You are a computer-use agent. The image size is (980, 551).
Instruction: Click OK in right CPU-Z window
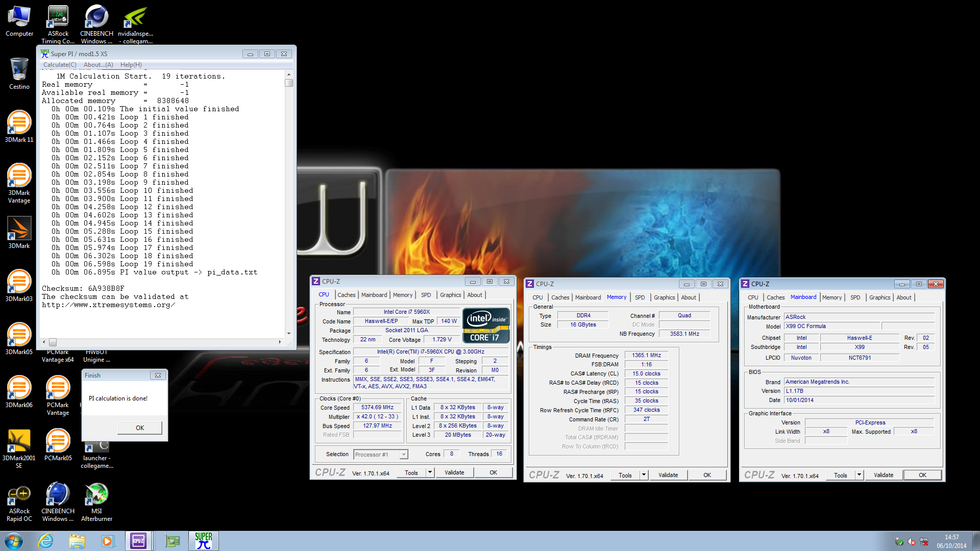[x=922, y=475]
